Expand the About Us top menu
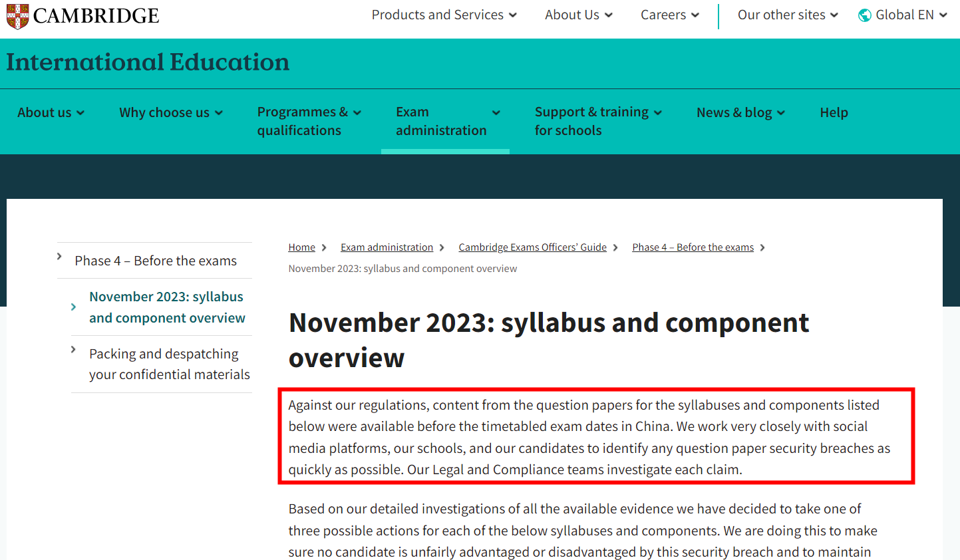Screen dimensions: 960x560 pos(579,15)
